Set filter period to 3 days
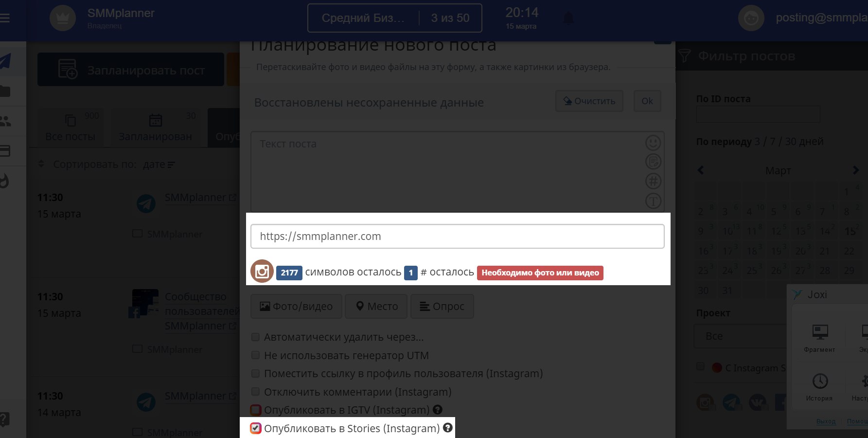 coord(757,142)
